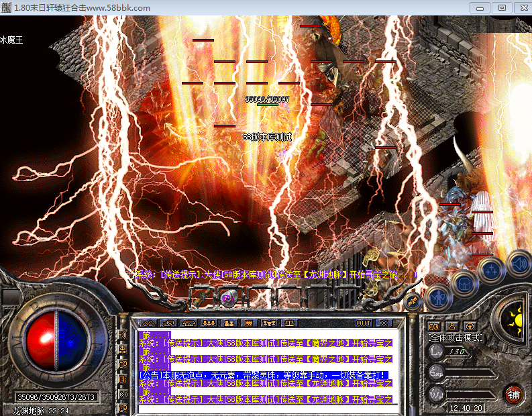Click the last 龙渊地脉 system message in chat
This screenshot has height=416, width=532.
pos(265,400)
